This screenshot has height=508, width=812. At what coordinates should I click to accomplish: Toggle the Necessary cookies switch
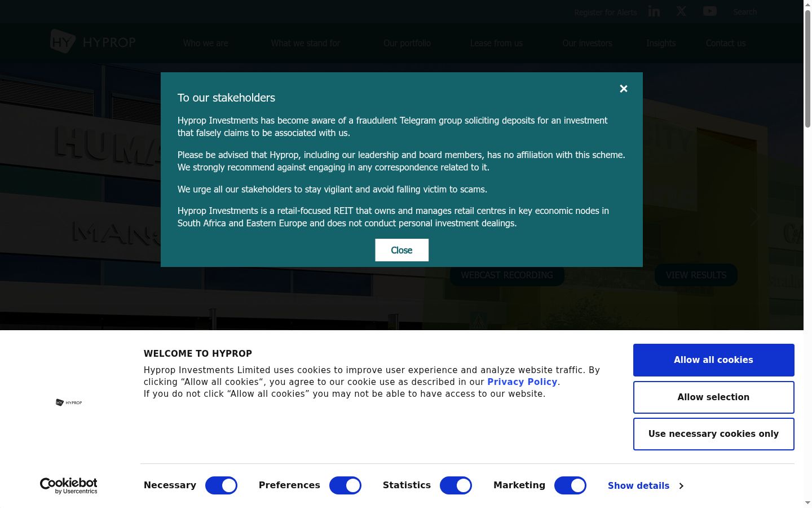tap(221, 485)
